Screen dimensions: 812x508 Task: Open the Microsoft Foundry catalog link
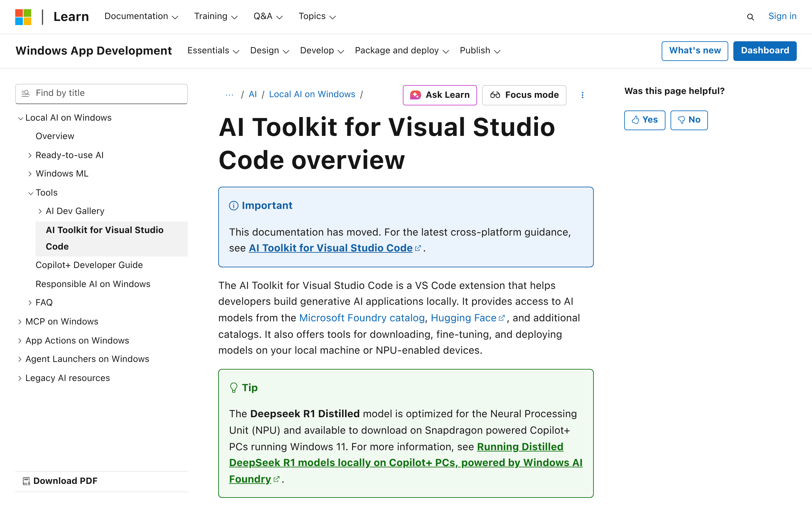[362, 318]
